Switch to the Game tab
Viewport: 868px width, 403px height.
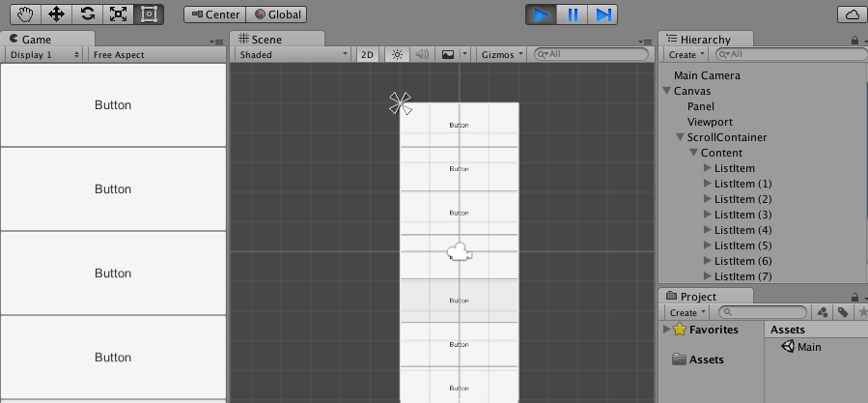tap(47, 39)
